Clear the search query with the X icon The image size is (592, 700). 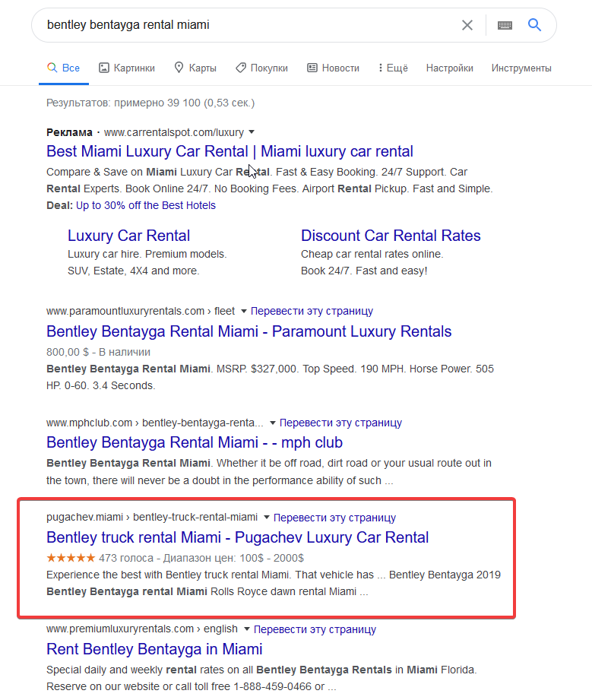(467, 25)
